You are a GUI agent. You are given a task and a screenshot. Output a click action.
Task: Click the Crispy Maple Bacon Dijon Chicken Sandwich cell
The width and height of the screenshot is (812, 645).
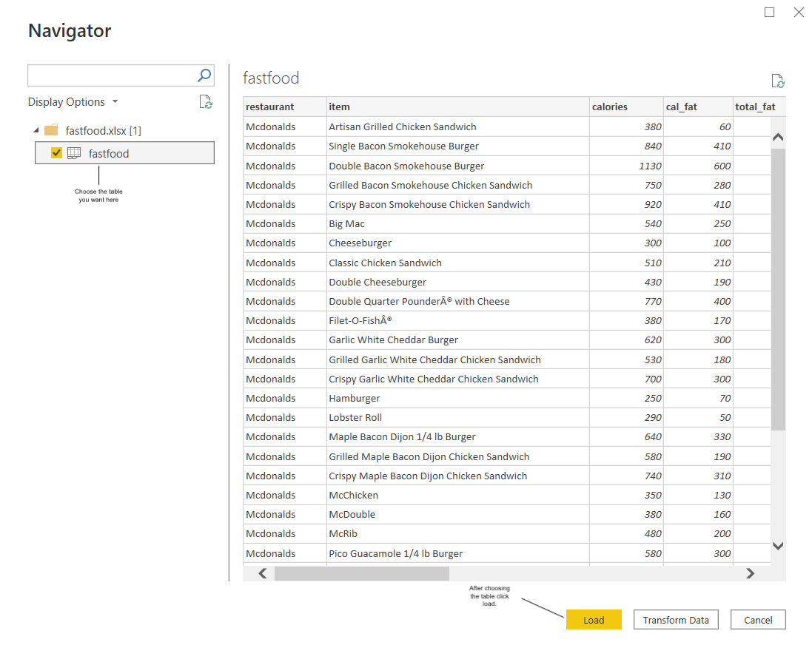tap(457, 476)
